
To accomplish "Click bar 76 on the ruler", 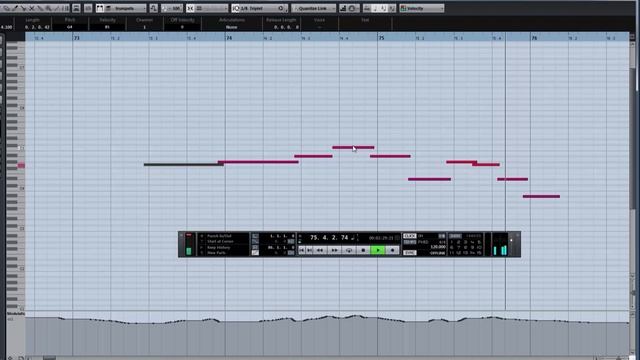I will click(534, 38).
